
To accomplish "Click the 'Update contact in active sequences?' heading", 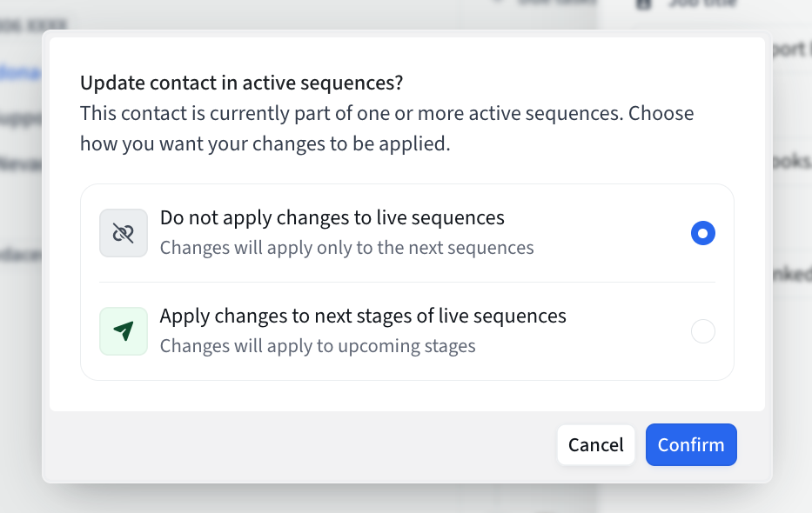I will tap(241, 83).
